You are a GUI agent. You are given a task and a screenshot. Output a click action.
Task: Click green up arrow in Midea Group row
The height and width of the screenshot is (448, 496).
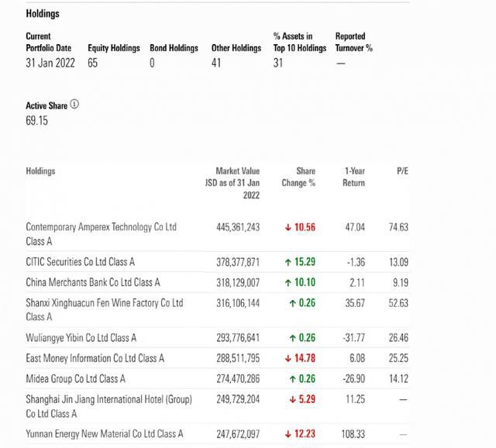(293, 379)
